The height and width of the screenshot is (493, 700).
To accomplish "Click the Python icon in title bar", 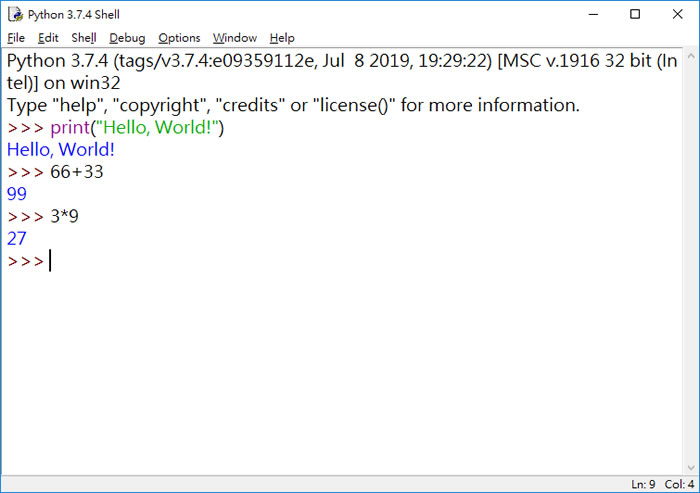I will 14,14.
